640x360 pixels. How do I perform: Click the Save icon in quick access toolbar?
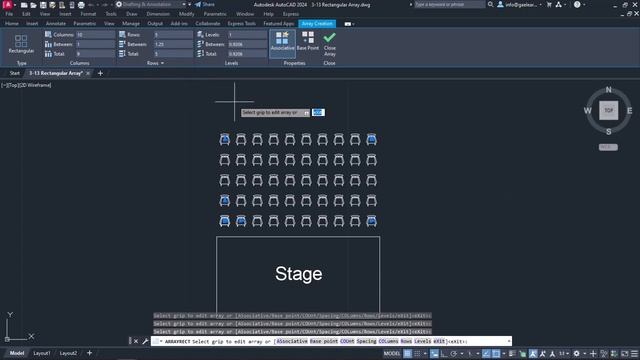(x=43, y=5)
